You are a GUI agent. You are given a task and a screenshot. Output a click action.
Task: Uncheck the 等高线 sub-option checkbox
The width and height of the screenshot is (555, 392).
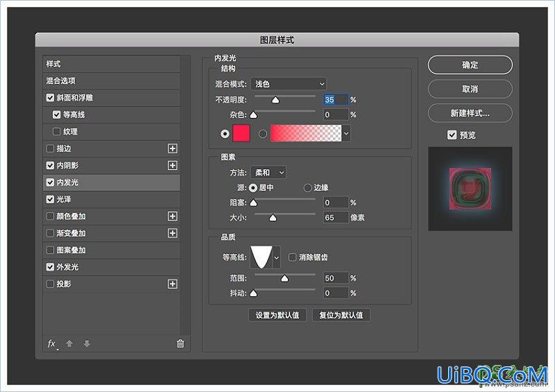pos(57,114)
